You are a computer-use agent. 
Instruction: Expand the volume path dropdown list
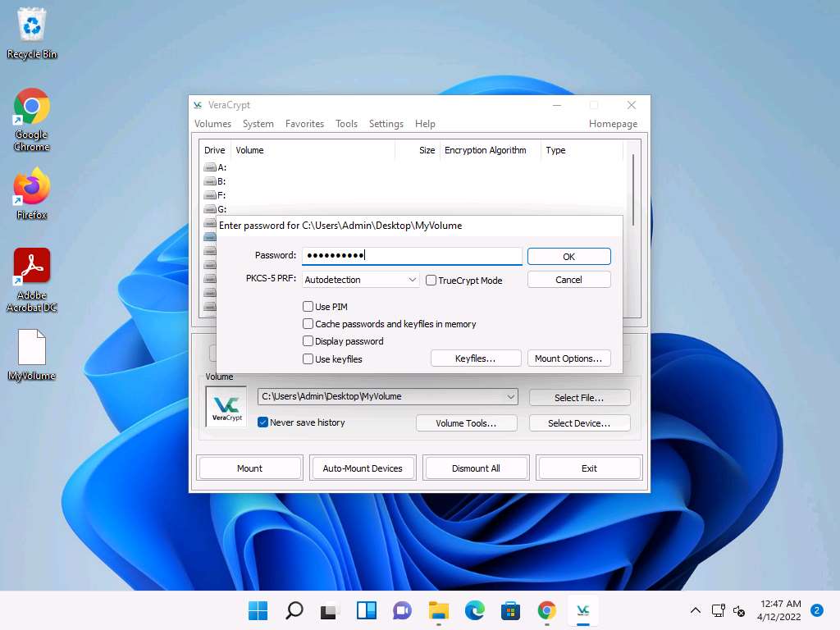(x=511, y=397)
